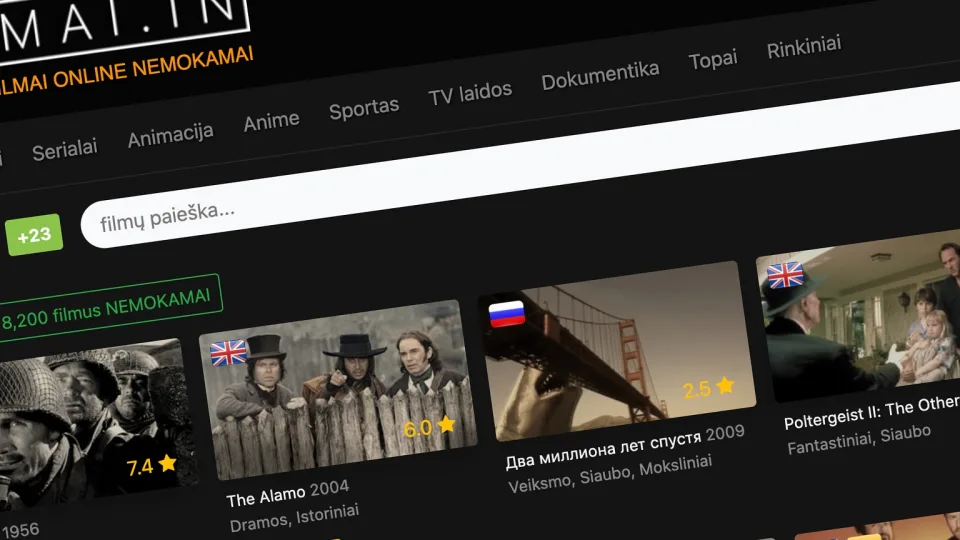Select the Mokslinai genre under bridge movie
Image resolution: width=960 pixels, height=540 pixels.
tap(676, 465)
